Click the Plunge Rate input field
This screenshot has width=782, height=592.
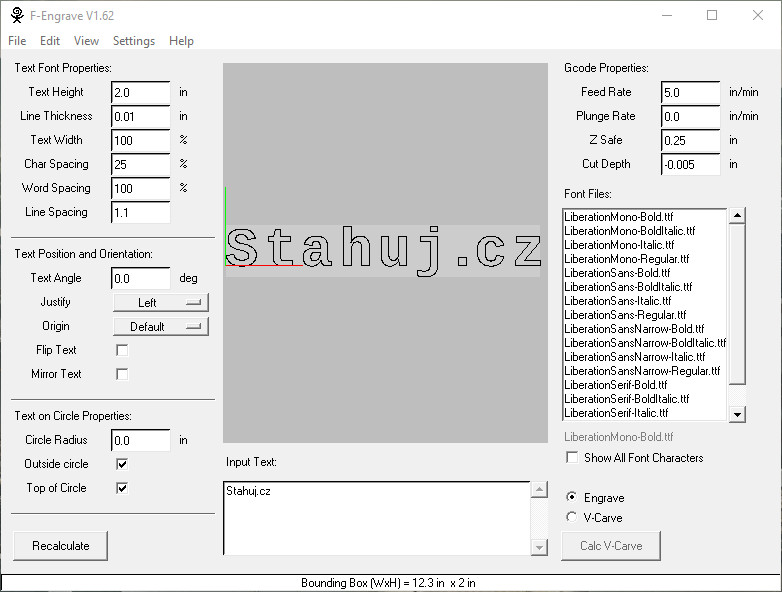tap(691, 117)
